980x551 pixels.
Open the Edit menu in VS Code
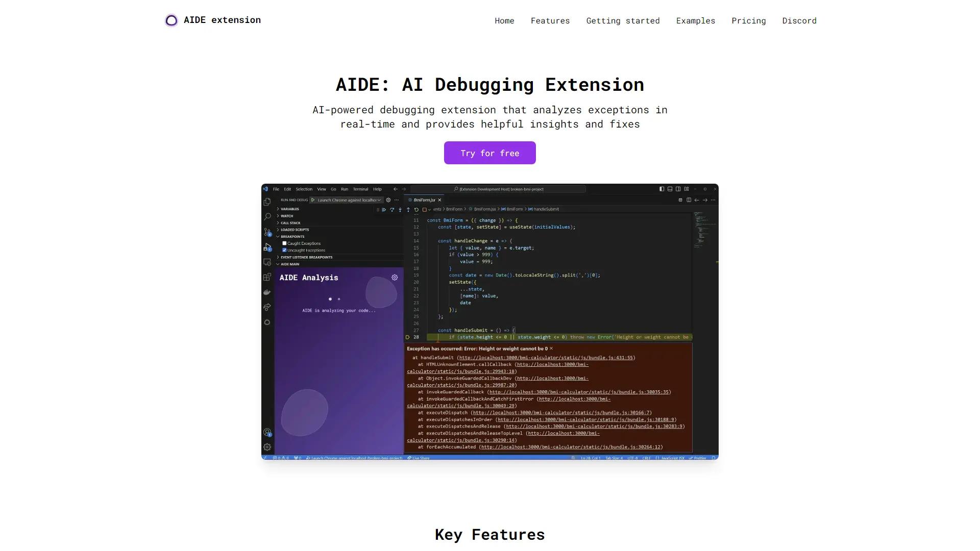(x=287, y=189)
